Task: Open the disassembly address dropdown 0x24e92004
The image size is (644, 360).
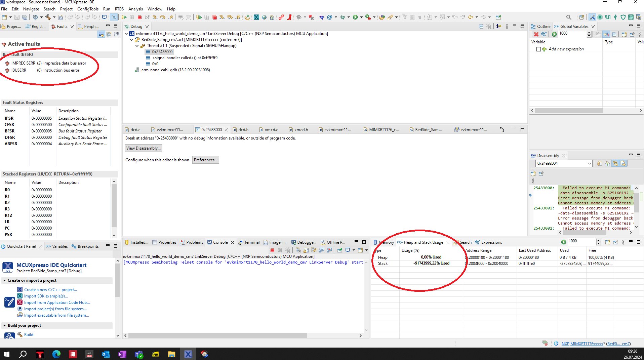Action: (589, 163)
